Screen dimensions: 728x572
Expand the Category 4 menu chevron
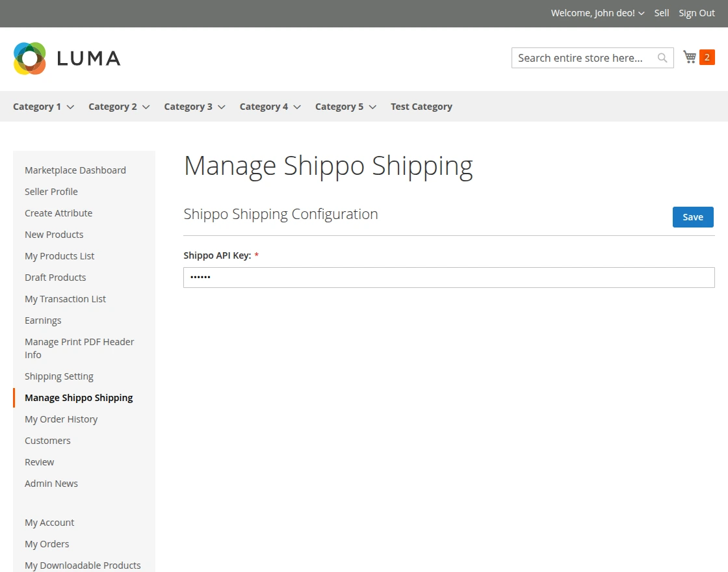coord(298,107)
